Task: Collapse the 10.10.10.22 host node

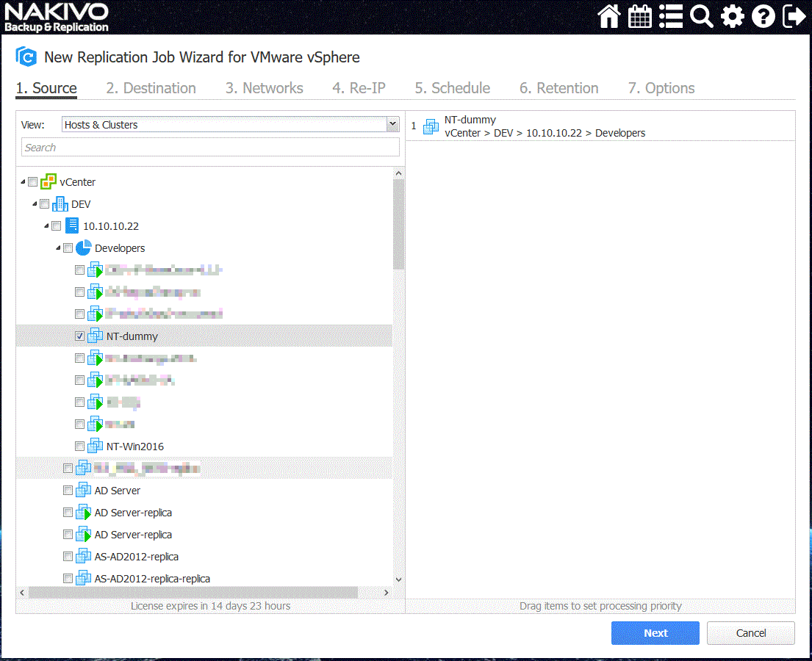Action: [x=46, y=225]
